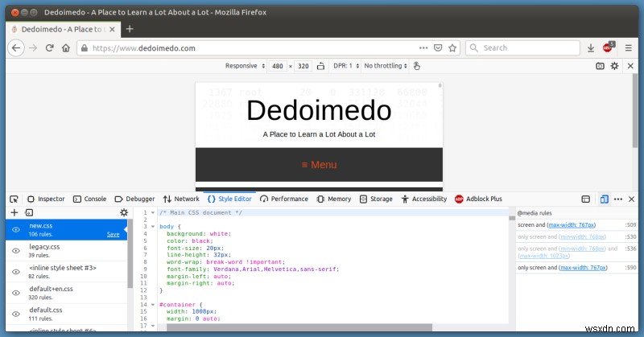Viewport: 644px width, 337px height.
Task: Click the padlock site security icon
Action: (85, 48)
